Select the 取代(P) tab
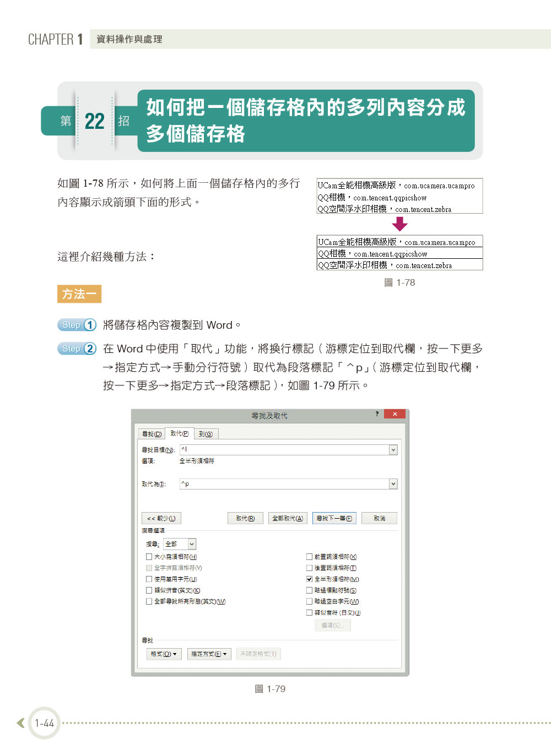 pyautogui.click(x=179, y=433)
